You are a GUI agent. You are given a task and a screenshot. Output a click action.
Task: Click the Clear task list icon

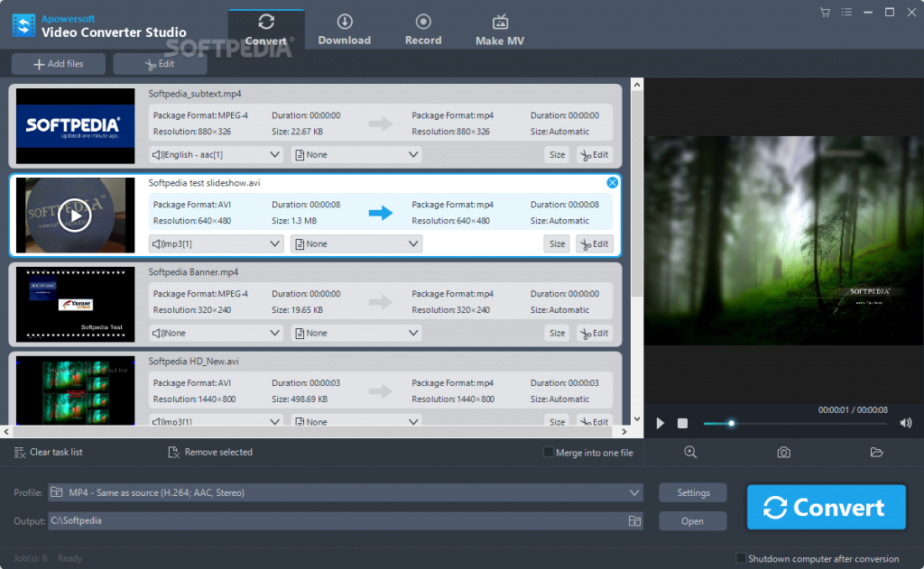click(x=21, y=452)
